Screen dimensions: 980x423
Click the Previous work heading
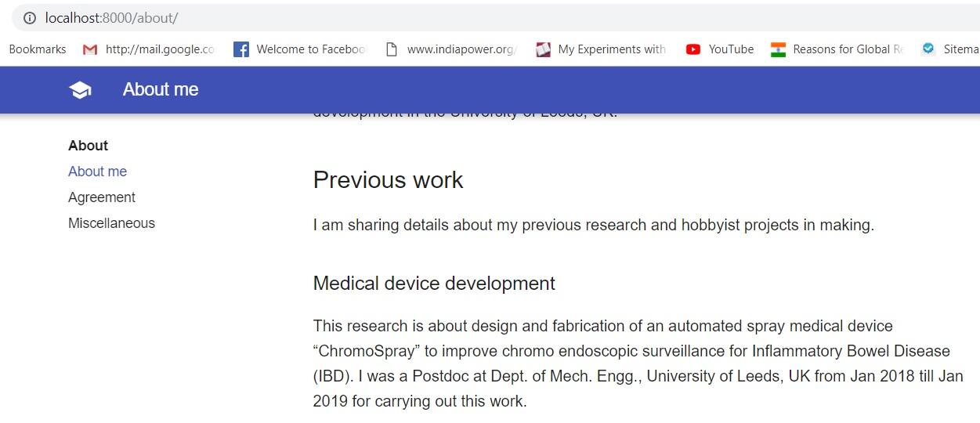388,180
